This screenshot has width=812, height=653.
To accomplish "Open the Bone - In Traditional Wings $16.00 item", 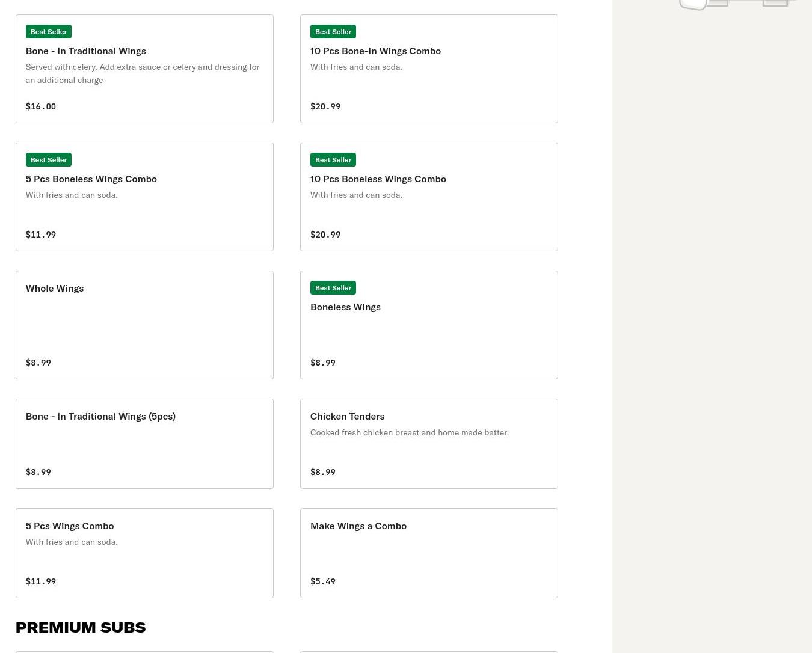I will tap(144, 69).
